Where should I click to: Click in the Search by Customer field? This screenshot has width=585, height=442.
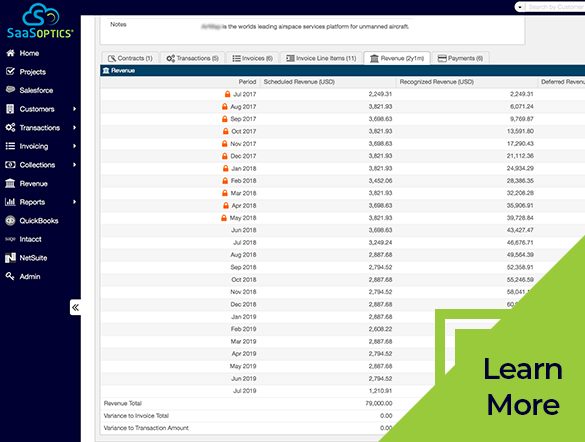pos(556,7)
